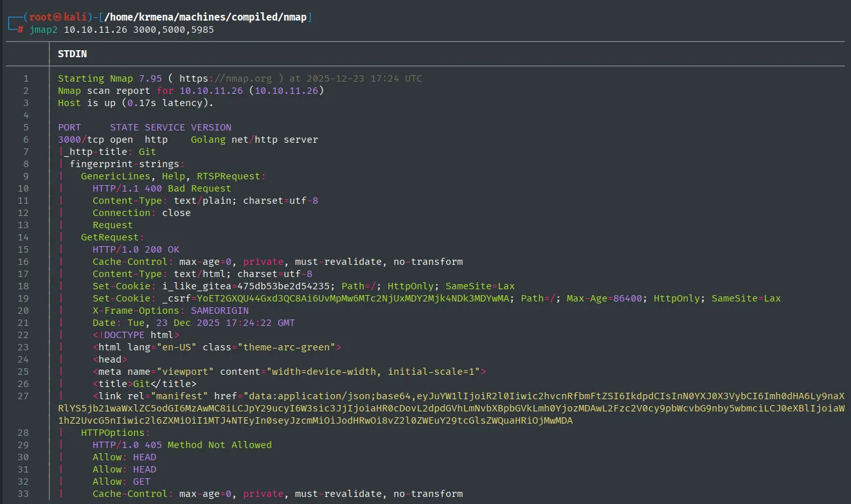Screen dimensions: 851x504
Task: Click the 'HTTP/1.0 200 OK' line
Action: tap(136, 249)
